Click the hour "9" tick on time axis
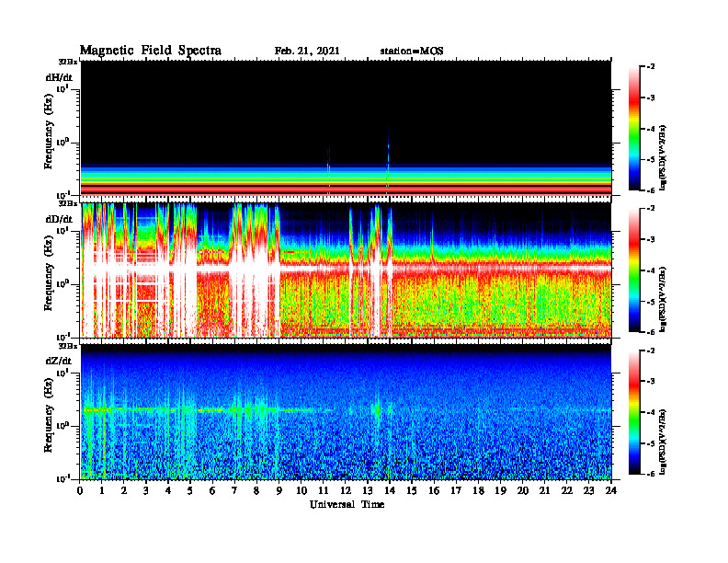Screen dimensions: 728x563 [279, 491]
